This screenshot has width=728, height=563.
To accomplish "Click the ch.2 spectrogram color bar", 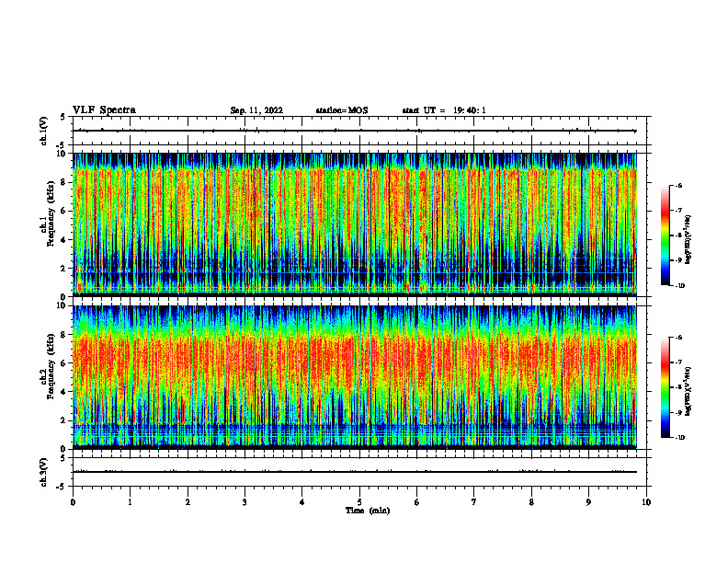I will [x=665, y=387].
